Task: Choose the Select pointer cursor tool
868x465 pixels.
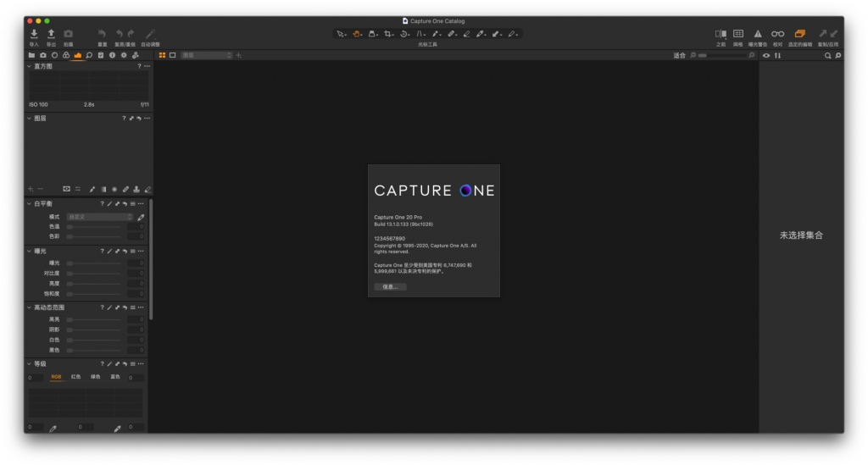Action: click(x=341, y=34)
